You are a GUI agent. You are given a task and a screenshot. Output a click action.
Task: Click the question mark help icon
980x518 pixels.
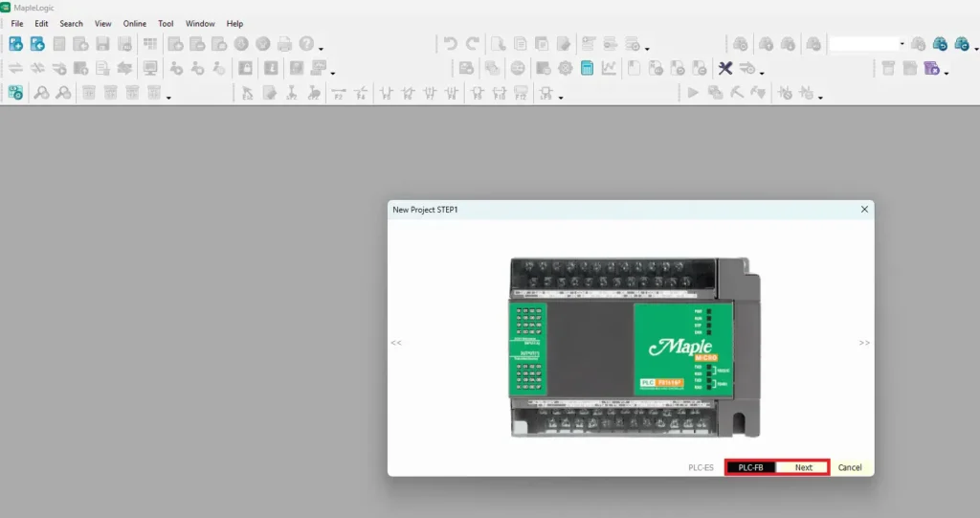tap(306, 43)
